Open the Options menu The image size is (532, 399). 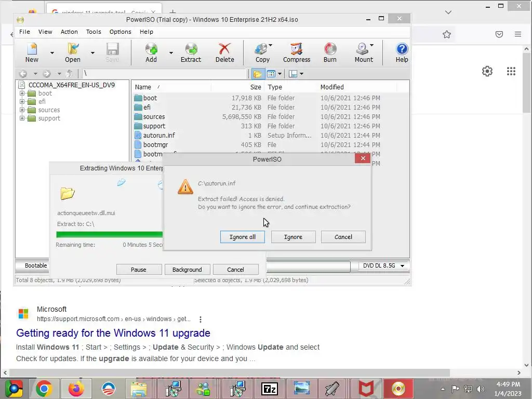pos(120,32)
